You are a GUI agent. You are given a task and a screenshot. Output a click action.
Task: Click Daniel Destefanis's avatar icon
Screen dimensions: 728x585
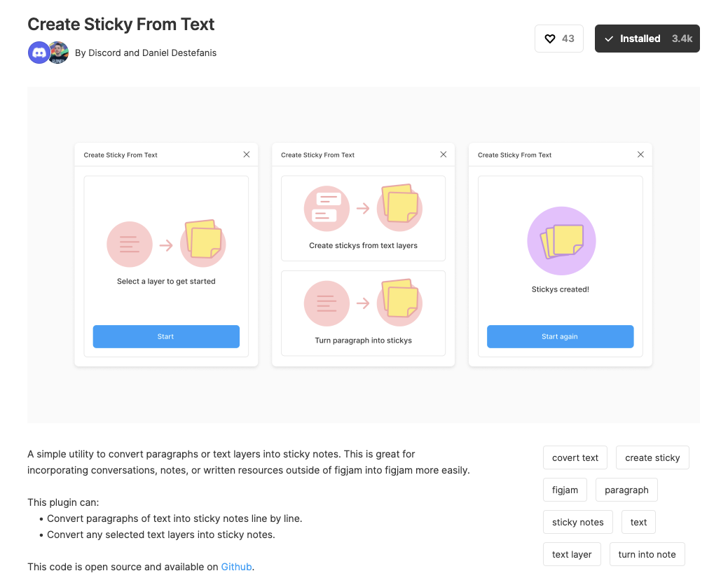[x=57, y=52]
